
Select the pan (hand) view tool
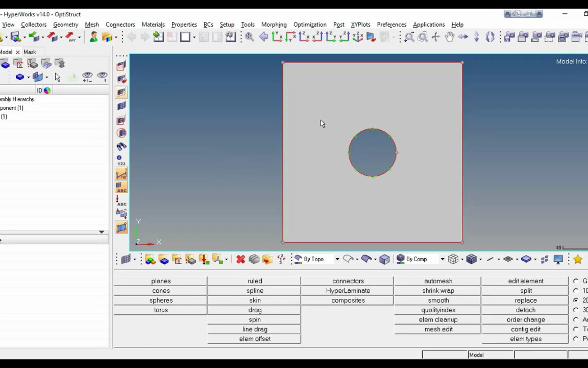click(x=450, y=37)
